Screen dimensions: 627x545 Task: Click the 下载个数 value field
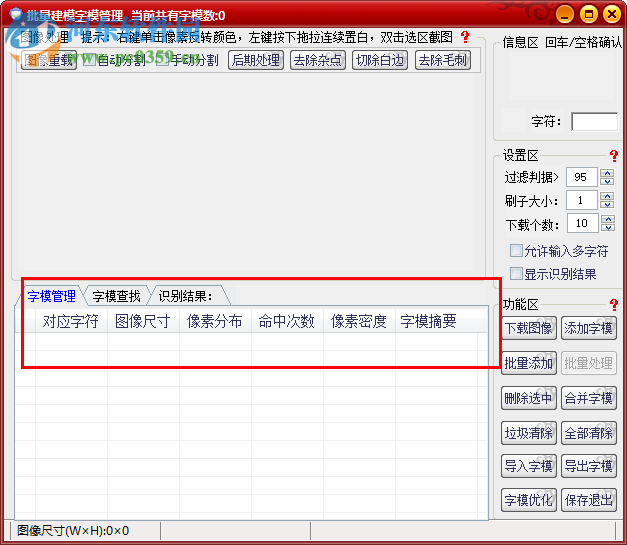point(582,223)
